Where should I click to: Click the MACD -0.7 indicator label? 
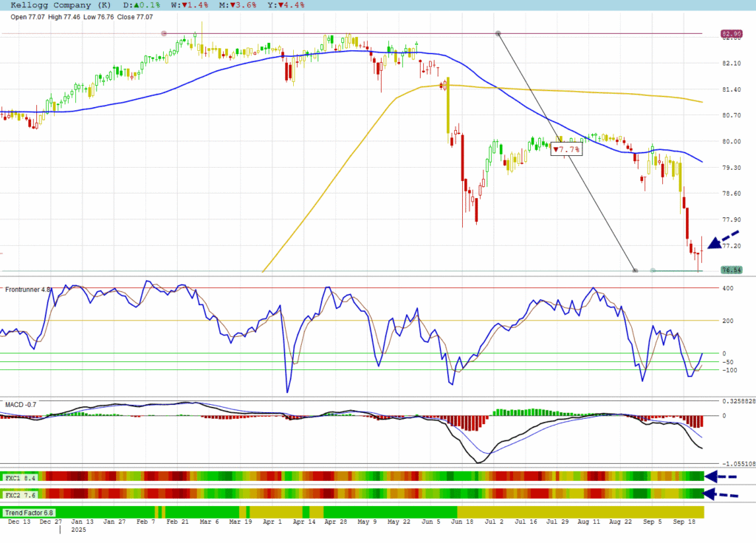21,405
